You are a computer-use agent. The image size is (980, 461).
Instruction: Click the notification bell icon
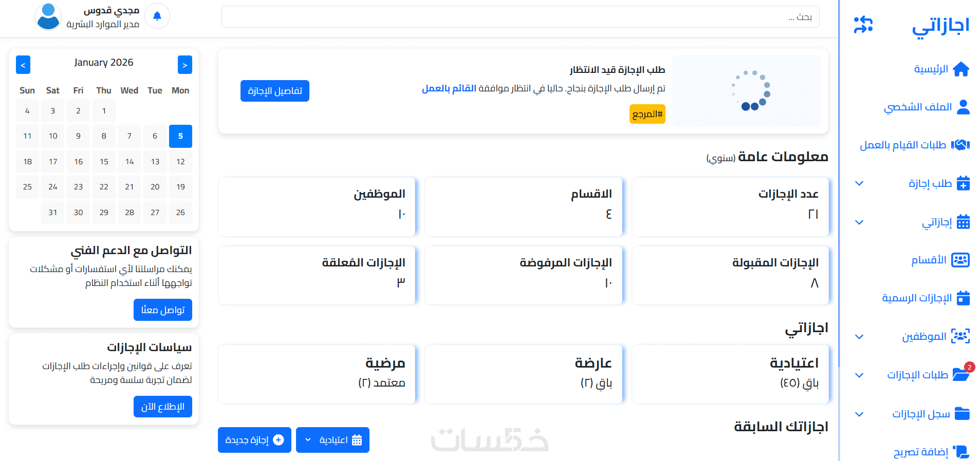[x=157, y=16]
